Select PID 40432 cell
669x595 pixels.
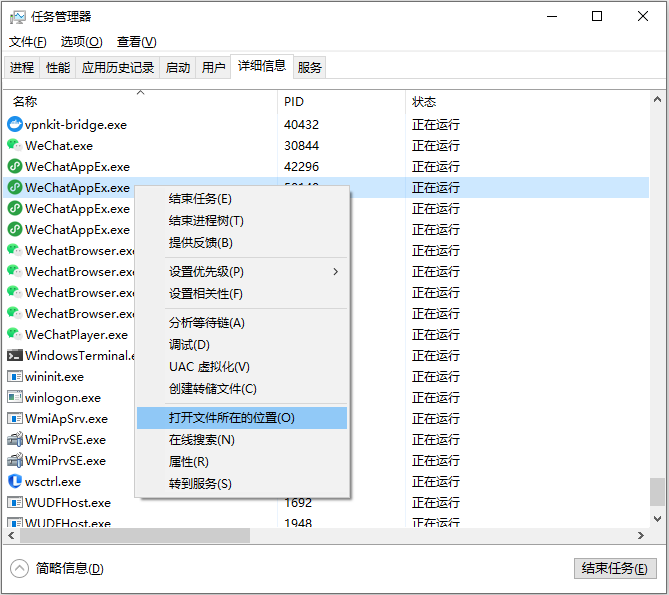(x=302, y=125)
